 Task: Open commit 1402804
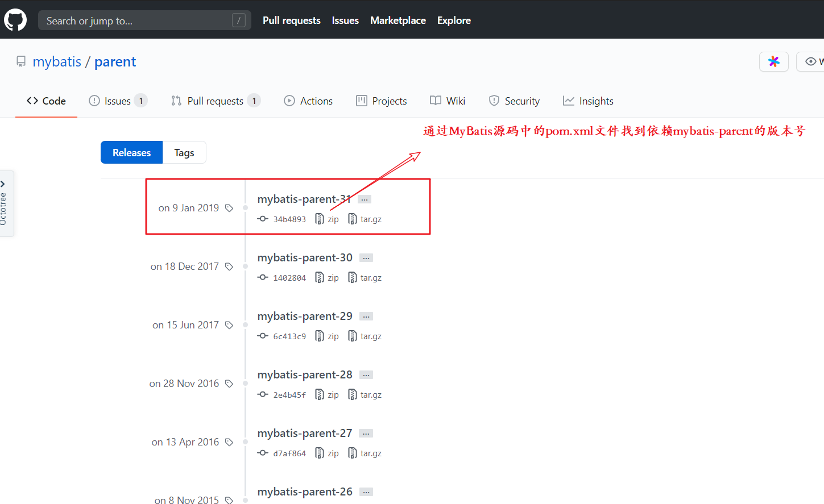pyautogui.click(x=289, y=278)
